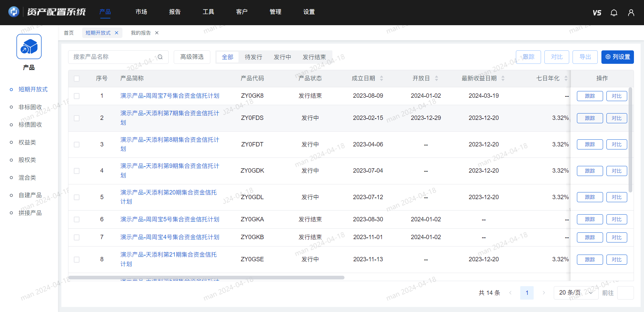Open the 客户 top menu
This screenshot has height=312, width=644.
[242, 12]
